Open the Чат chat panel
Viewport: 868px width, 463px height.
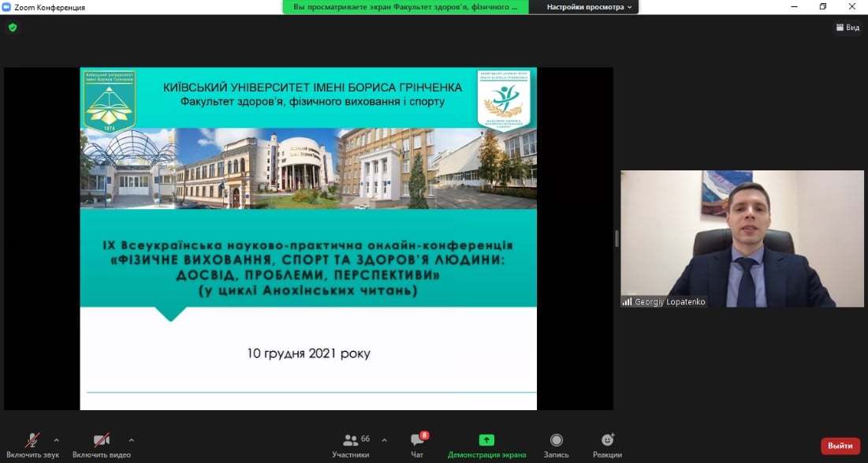418,444
